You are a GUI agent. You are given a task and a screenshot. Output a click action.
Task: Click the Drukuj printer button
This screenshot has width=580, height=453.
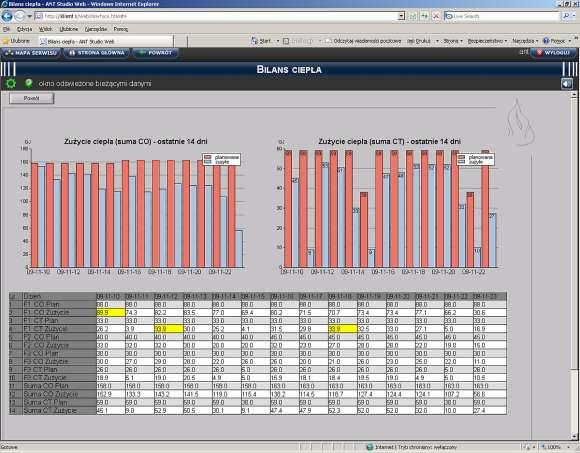point(418,41)
